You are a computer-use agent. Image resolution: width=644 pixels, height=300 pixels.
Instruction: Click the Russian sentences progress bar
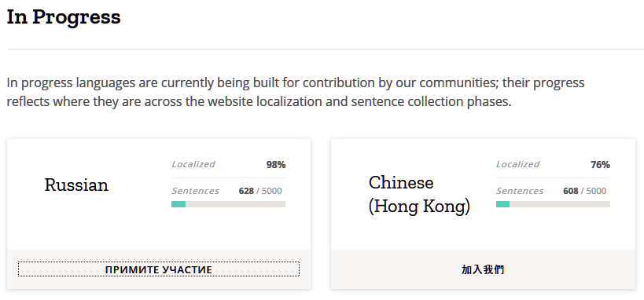[228, 204]
